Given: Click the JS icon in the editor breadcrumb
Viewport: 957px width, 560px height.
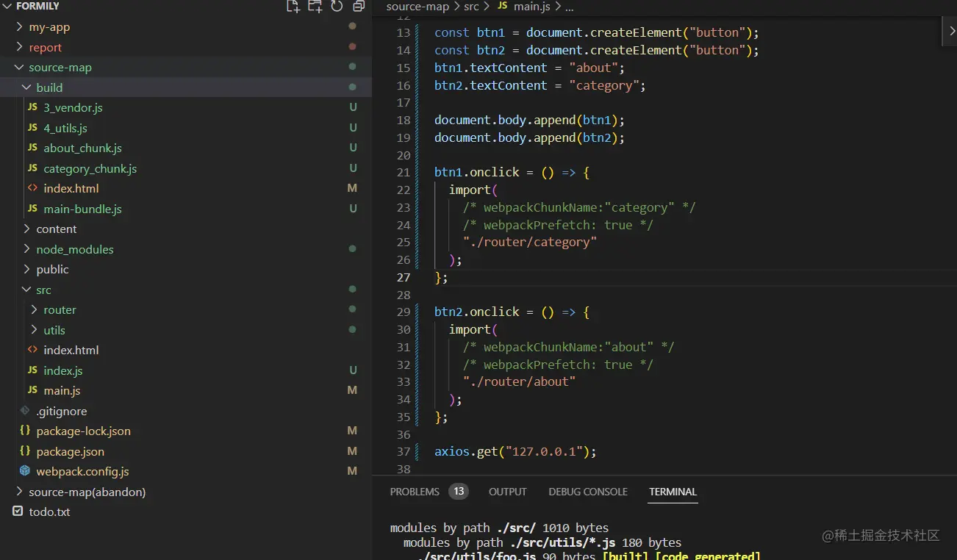Looking at the screenshot, I should pos(503,6).
